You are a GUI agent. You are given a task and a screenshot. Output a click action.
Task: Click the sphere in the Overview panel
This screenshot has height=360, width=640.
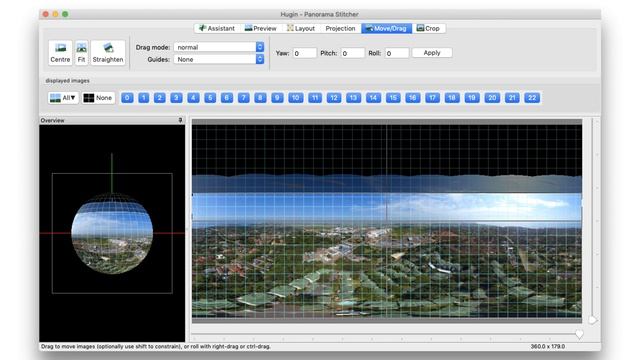tap(112, 233)
